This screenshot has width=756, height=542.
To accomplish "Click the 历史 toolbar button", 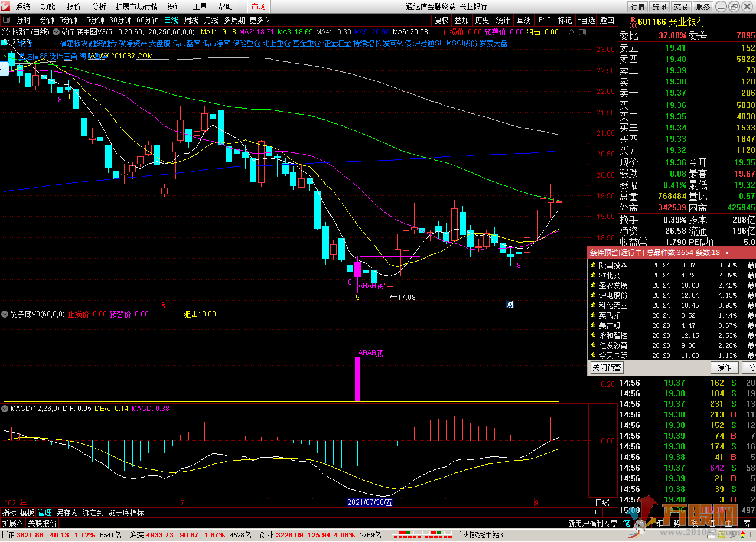I will pos(482,20).
